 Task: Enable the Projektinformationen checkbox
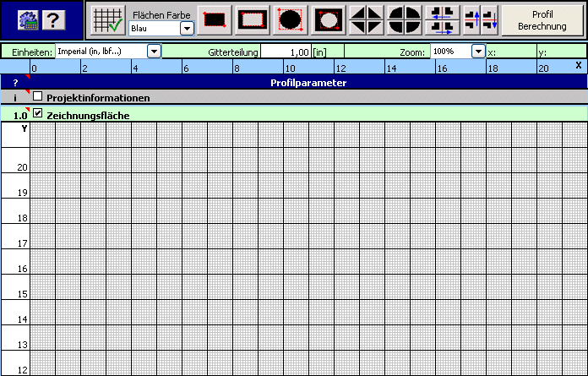(x=37, y=96)
